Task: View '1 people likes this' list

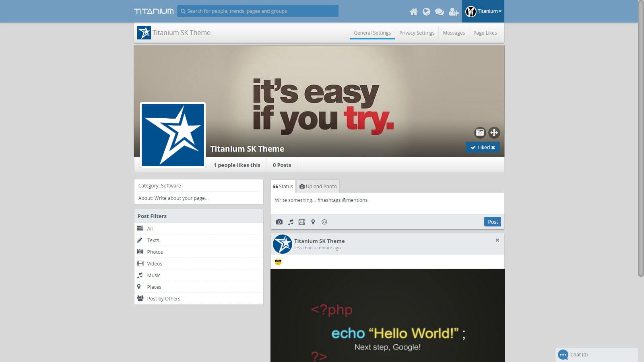Action: point(237,165)
